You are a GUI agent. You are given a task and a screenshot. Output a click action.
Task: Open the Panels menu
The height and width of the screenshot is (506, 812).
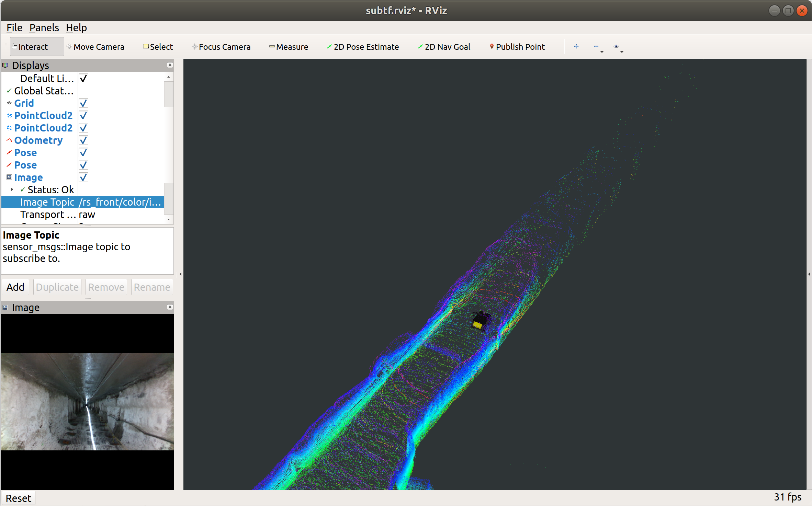tap(44, 28)
